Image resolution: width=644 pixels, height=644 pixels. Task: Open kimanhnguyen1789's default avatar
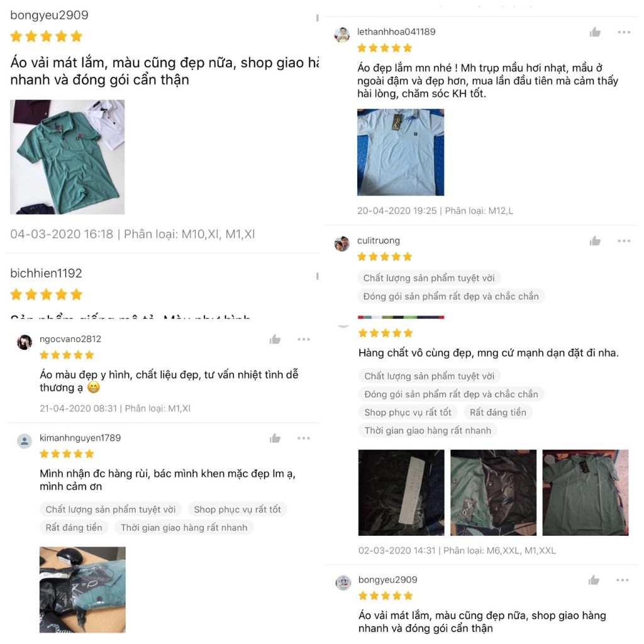[25, 441]
